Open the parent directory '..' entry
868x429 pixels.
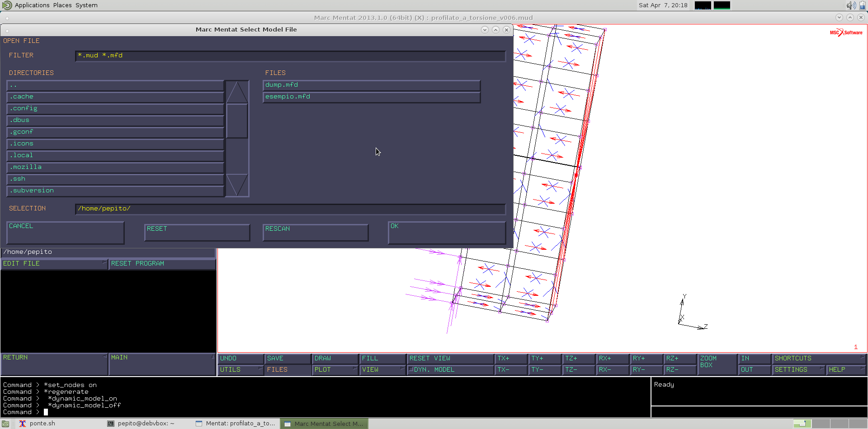[115, 85]
